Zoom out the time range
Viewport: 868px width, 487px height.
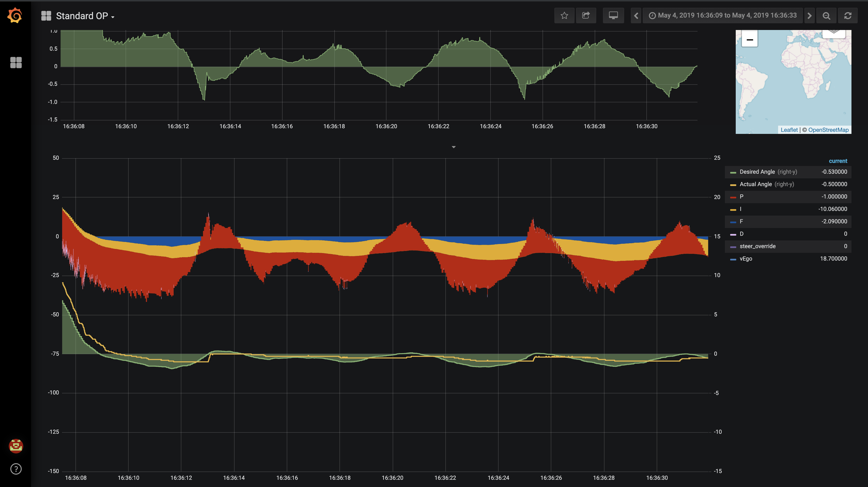pos(826,16)
